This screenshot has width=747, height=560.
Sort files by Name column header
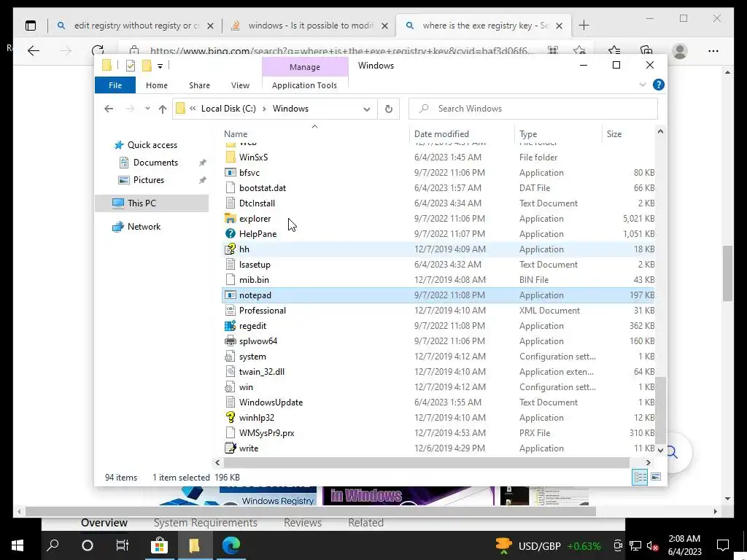click(314, 134)
